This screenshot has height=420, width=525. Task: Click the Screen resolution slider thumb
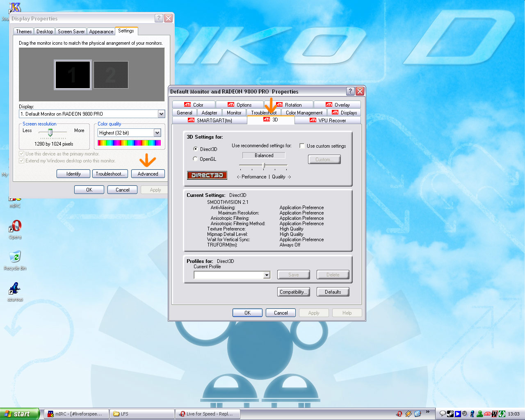pos(50,132)
